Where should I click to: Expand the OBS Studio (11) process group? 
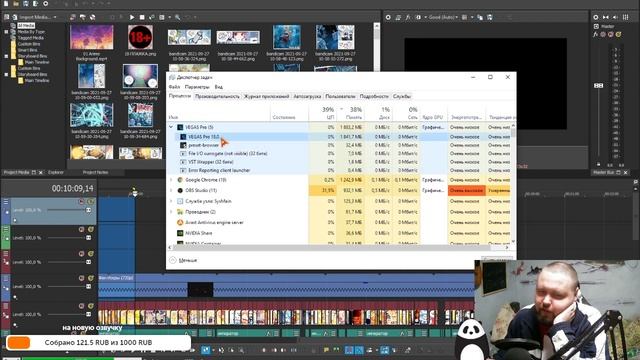point(171,191)
